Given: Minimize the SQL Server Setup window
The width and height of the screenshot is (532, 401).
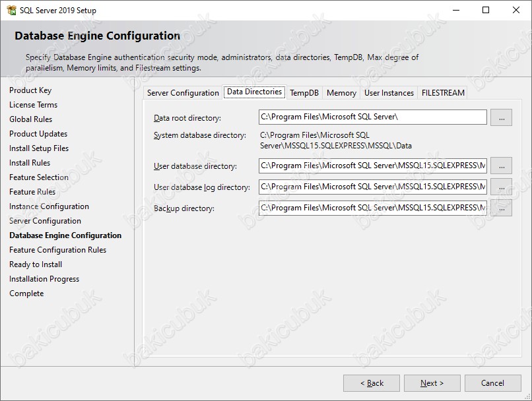Looking at the screenshot, I should coord(456,10).
